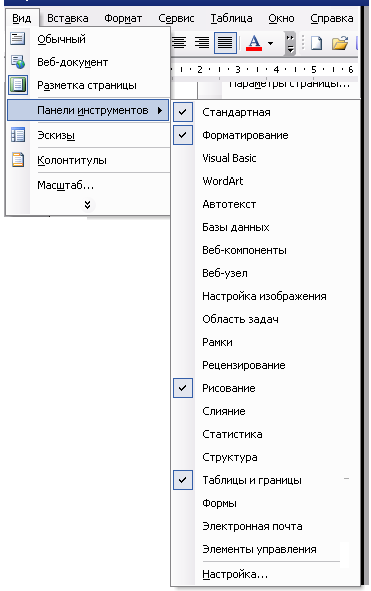371x591 pixels.
Task: Align text right toolbar icon
Action: 202,43
